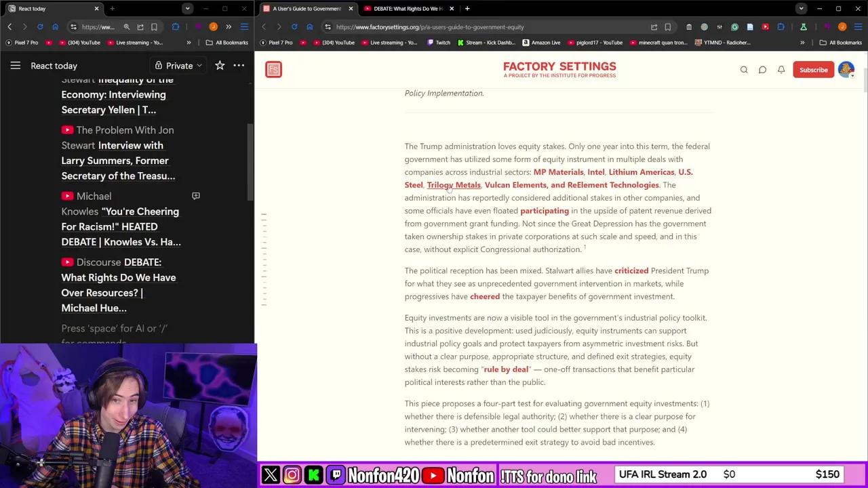Favorite the React today page with star
The height and width of the screenshot is (488, 868).
[220, 66]
